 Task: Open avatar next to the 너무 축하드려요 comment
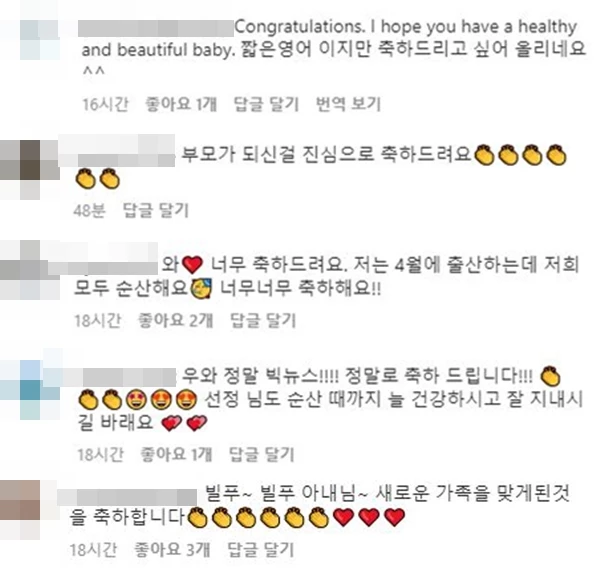[x=30, y=270]
